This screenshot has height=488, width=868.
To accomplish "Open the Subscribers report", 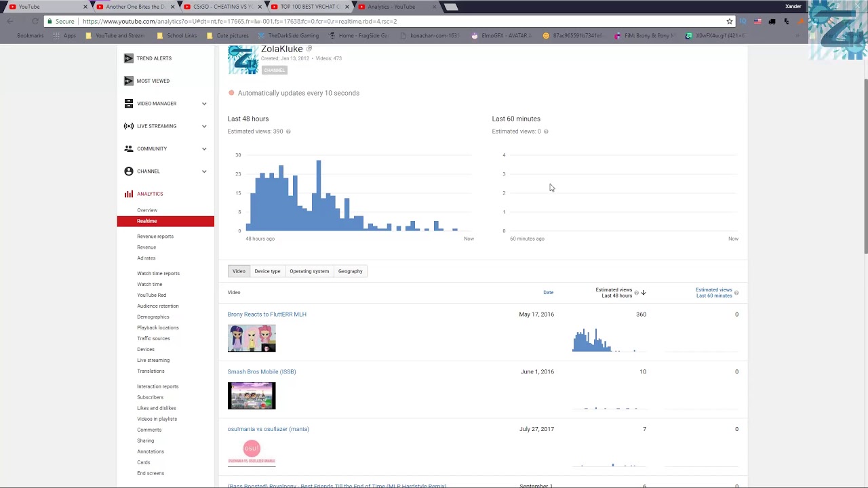I will pos(150,397).
